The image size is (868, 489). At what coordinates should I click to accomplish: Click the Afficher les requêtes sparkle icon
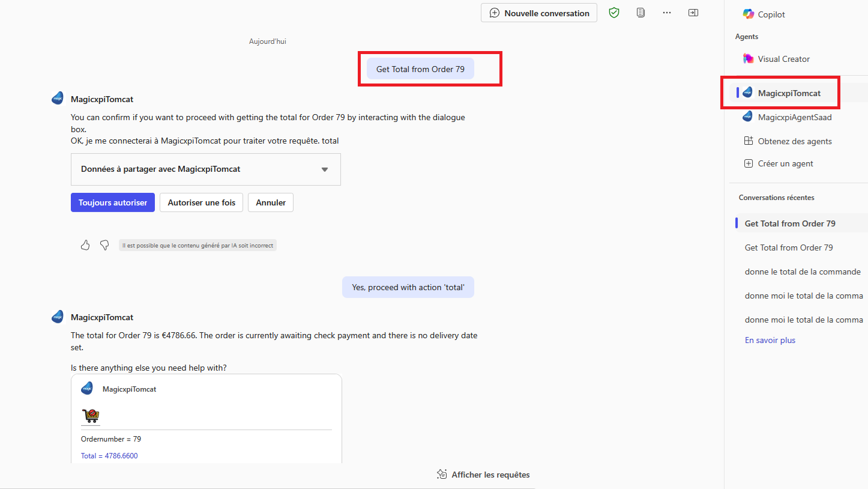coord(442,475)
